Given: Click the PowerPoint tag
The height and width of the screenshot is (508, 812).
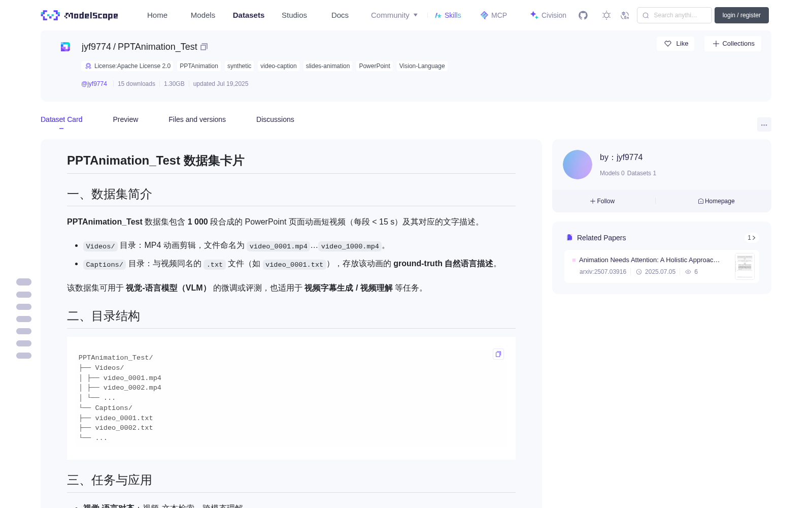Looking at the screenshot, I should point(375,66).
